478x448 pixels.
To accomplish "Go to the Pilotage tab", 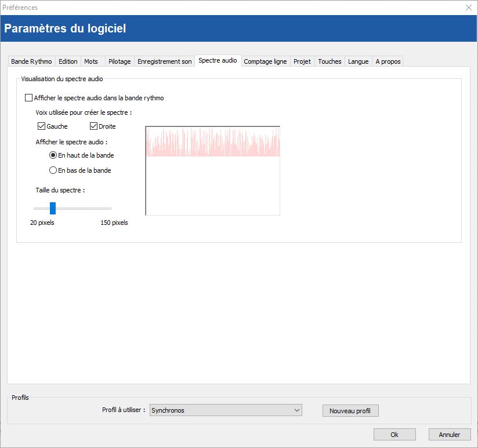I will (x=119, y=61).
